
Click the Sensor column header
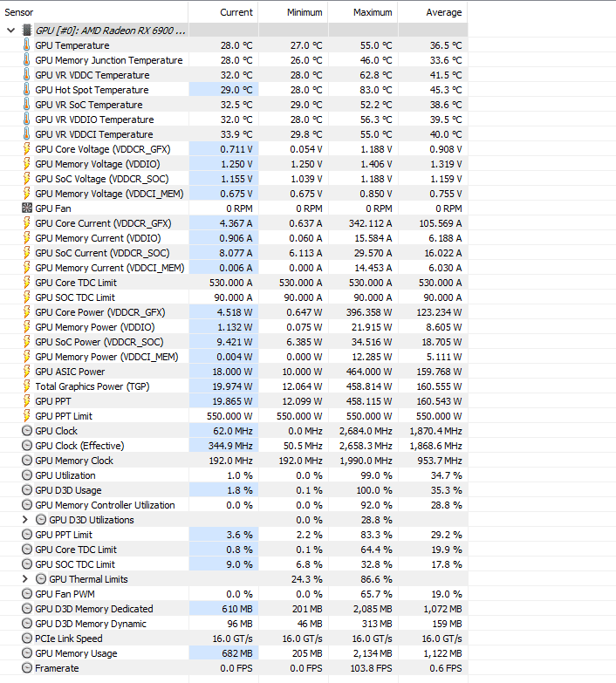(18, 12)
